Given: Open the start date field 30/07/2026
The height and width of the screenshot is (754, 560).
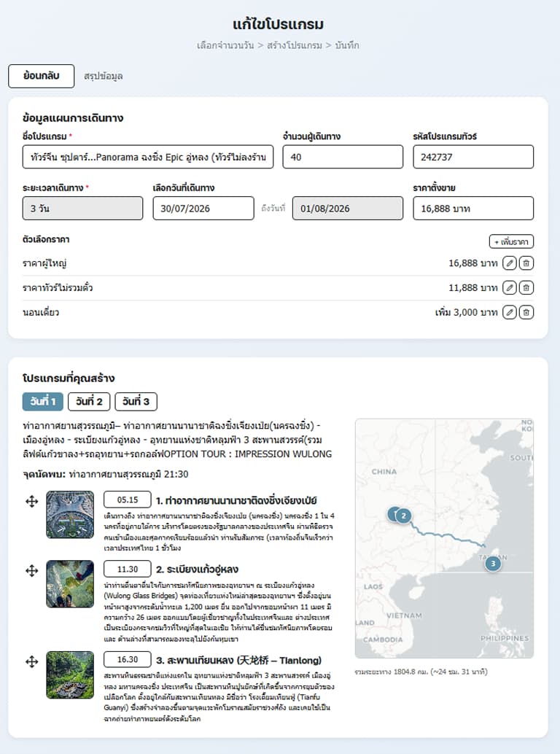Looking at the screenshot, I should (203, 209).
